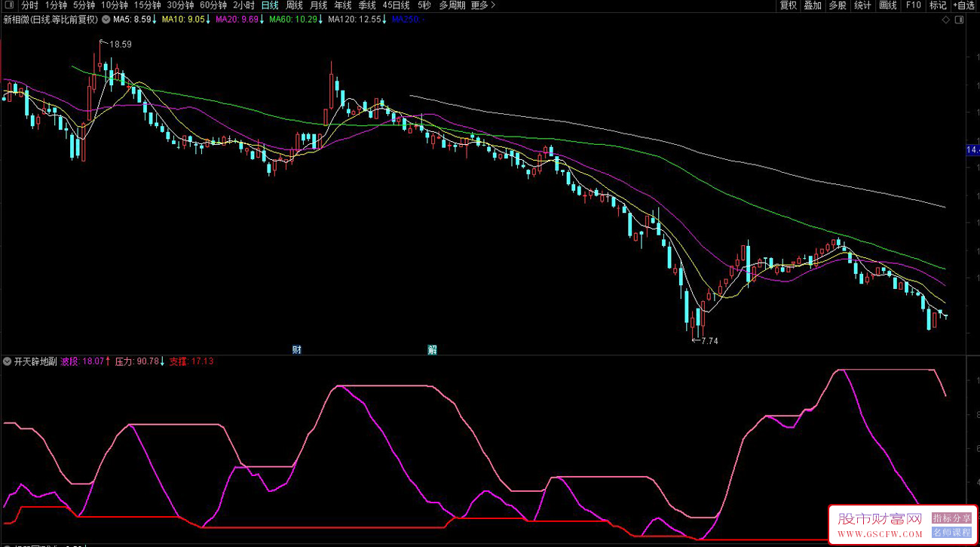Click the 复权 adjustment button

(789, 5)
